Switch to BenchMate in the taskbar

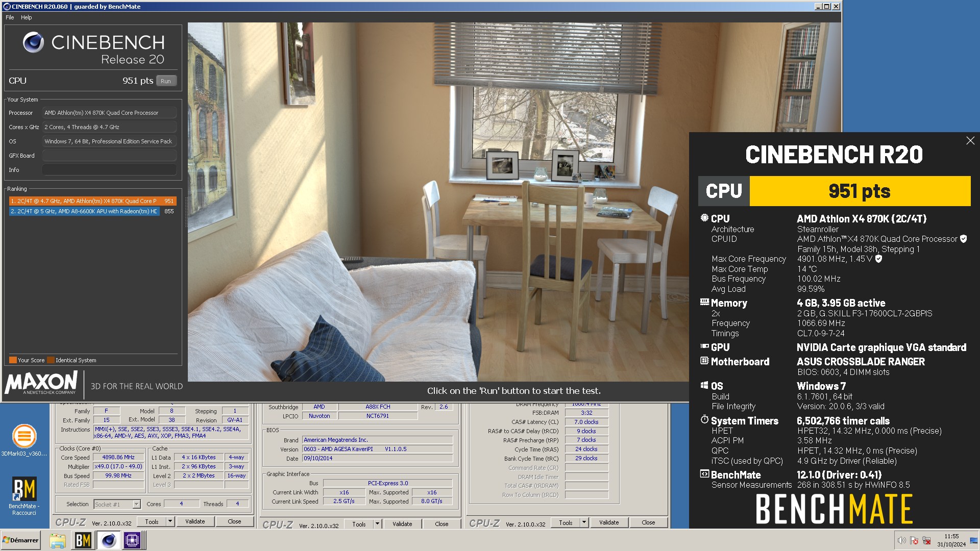[x=83, y=540]
